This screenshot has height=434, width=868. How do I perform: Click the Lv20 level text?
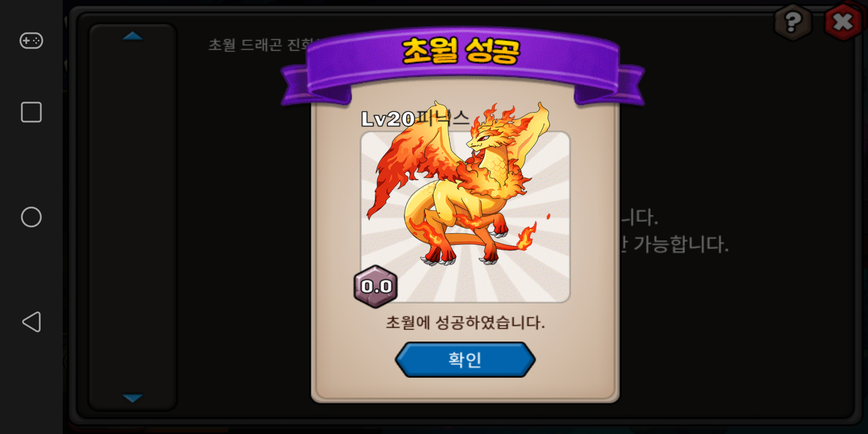click(388, 119)
